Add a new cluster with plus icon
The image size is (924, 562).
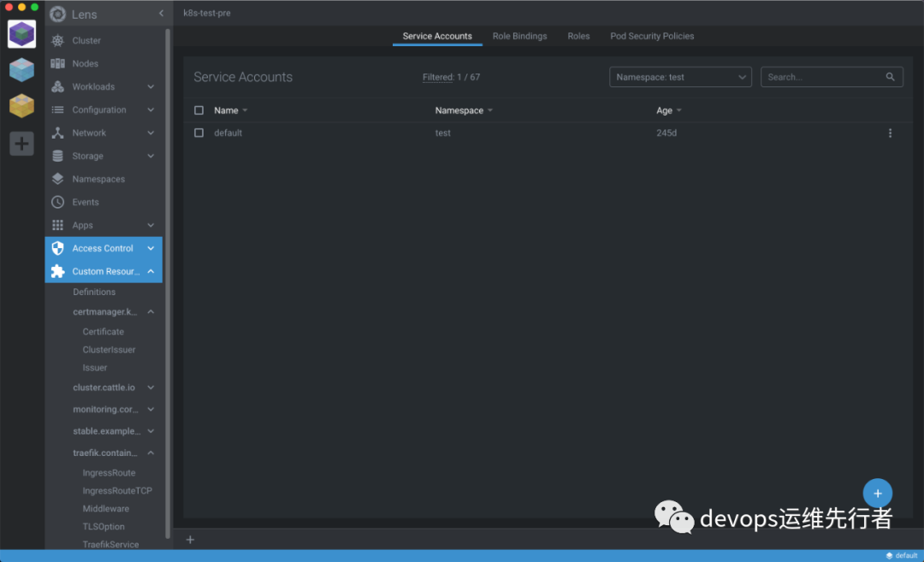pos(21,143)
